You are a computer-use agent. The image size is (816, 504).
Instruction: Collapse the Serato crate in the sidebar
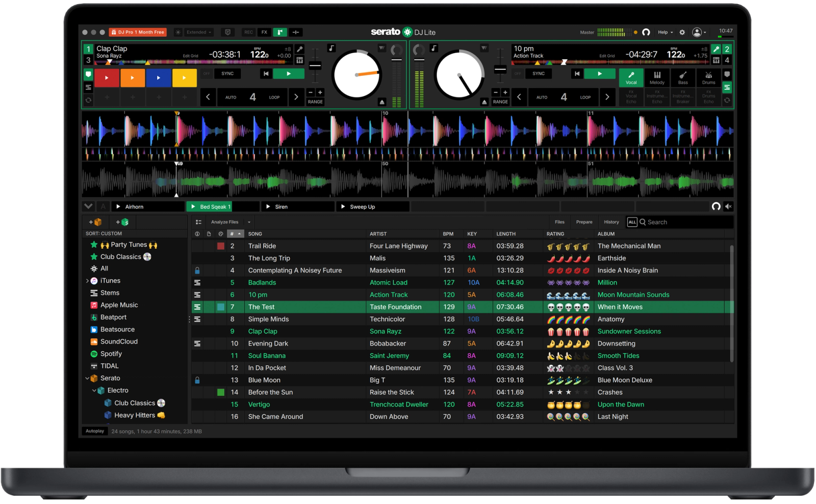coord(88,378)
